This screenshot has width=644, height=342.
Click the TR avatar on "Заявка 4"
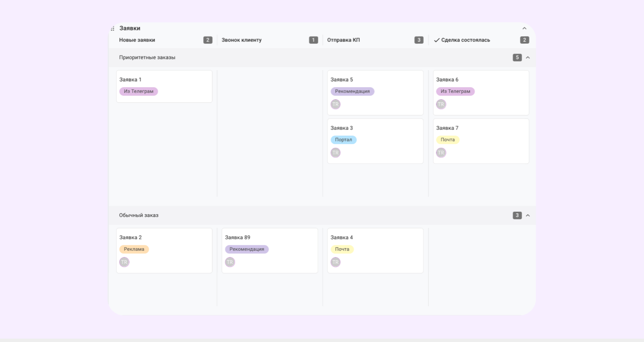click(x=335, y=262)
